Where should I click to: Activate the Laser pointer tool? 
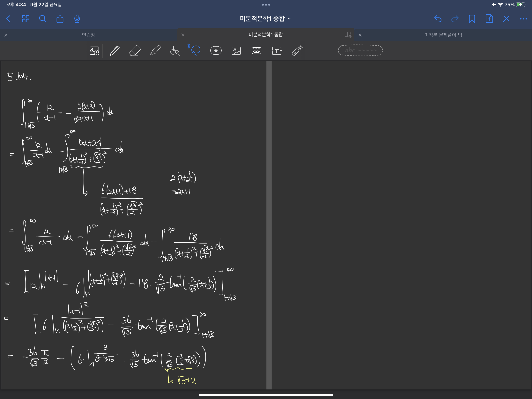click(x=297, y=50)
